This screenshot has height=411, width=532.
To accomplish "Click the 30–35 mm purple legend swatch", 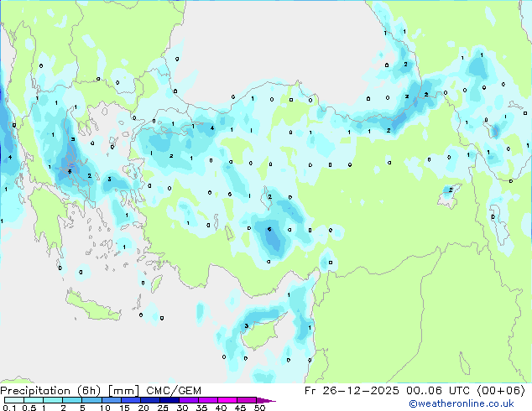I will 189,400.
